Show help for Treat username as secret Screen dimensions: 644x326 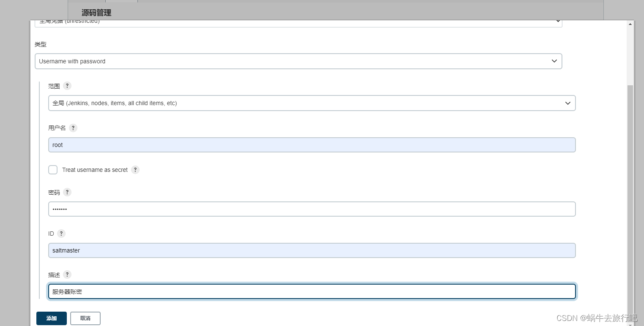pos(135,170)
